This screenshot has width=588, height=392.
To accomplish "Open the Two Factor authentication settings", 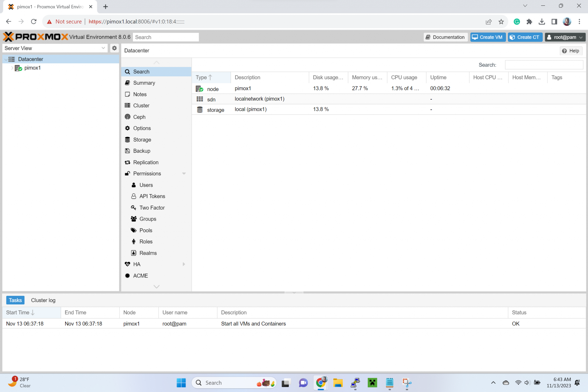I will 152,207.
